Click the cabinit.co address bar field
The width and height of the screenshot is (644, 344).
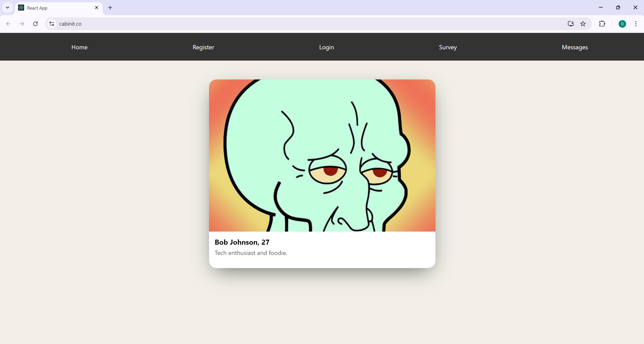tap(302, 24)
